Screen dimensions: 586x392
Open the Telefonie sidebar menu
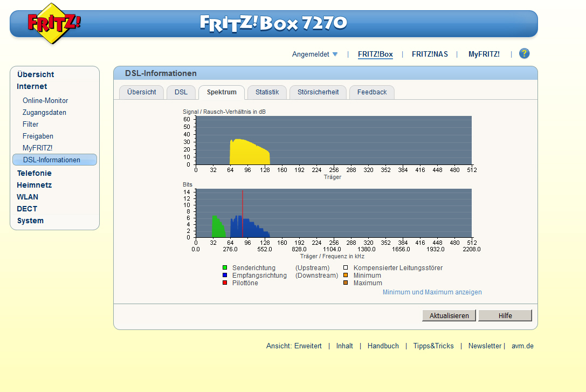click(x=34, y=173)
